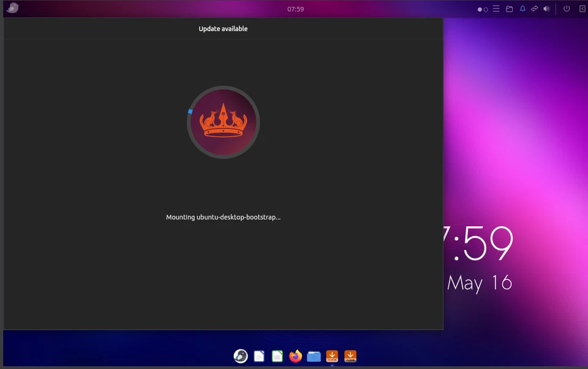Open the notification bell in the top panel

pyautogui.click(x=522, y=9)
